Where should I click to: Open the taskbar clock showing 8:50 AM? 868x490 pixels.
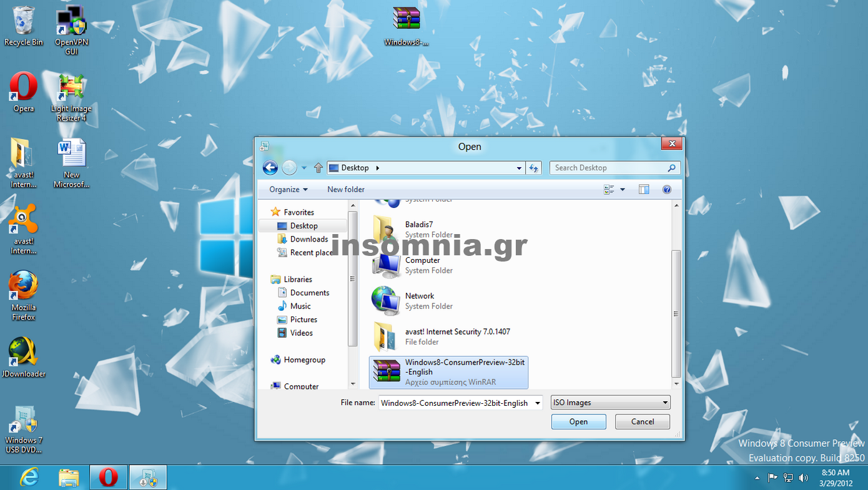click(x=836, y=478)
